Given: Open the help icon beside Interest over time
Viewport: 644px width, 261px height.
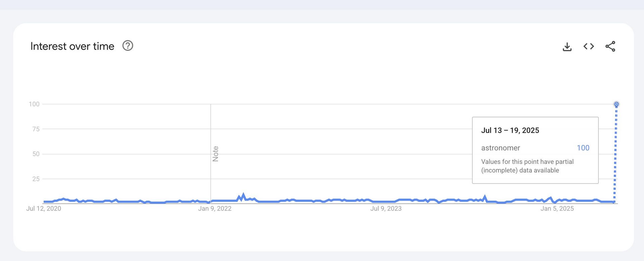Looking at the screenshot, I should pos(128,46).
